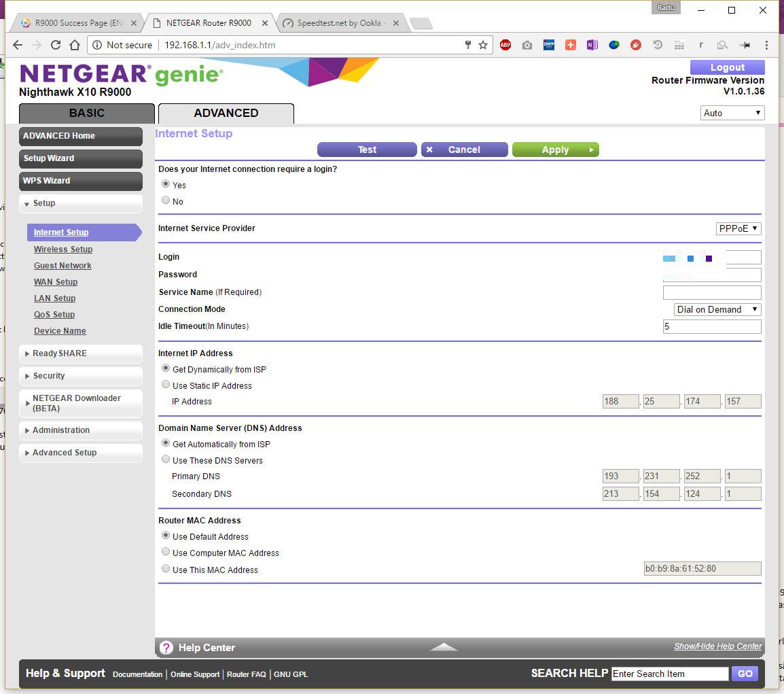
Task: Expand Help Center with the up arrow
Action: click(444, 647)
